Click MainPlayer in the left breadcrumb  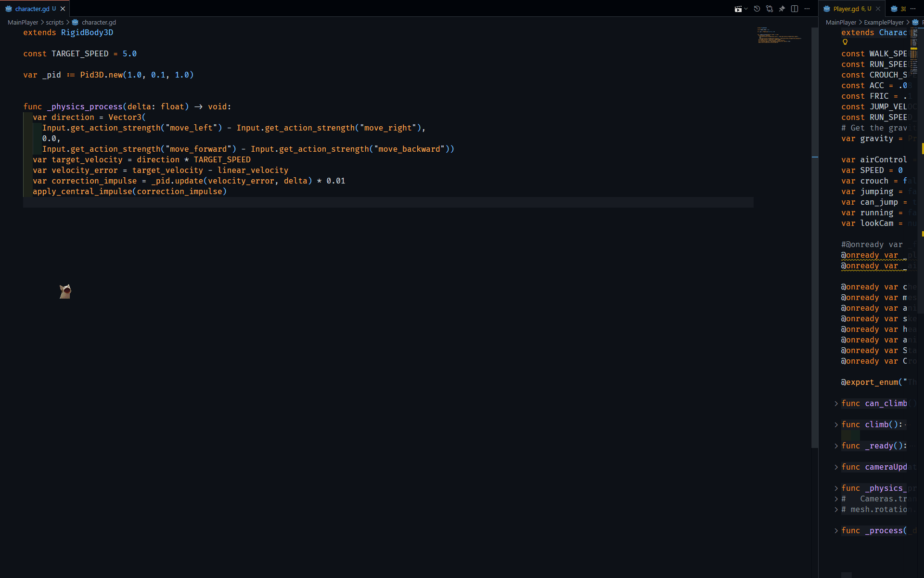tap(23, 22)
